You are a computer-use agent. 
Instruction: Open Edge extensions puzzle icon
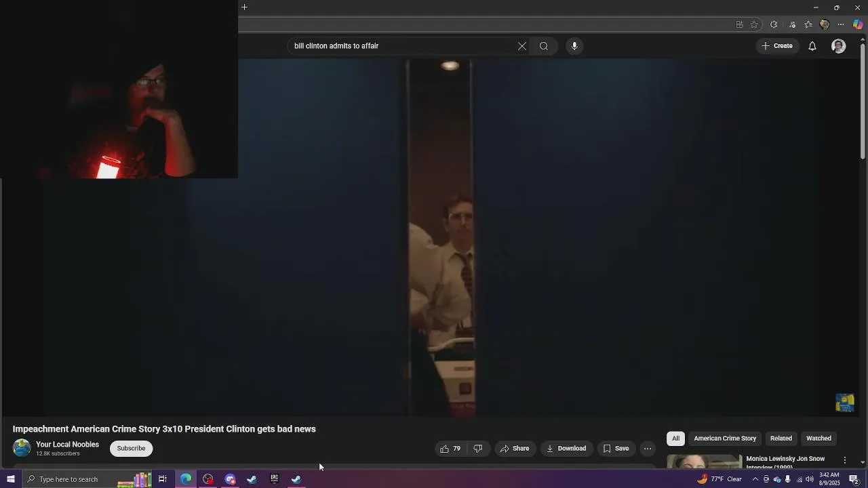[774, 25]
